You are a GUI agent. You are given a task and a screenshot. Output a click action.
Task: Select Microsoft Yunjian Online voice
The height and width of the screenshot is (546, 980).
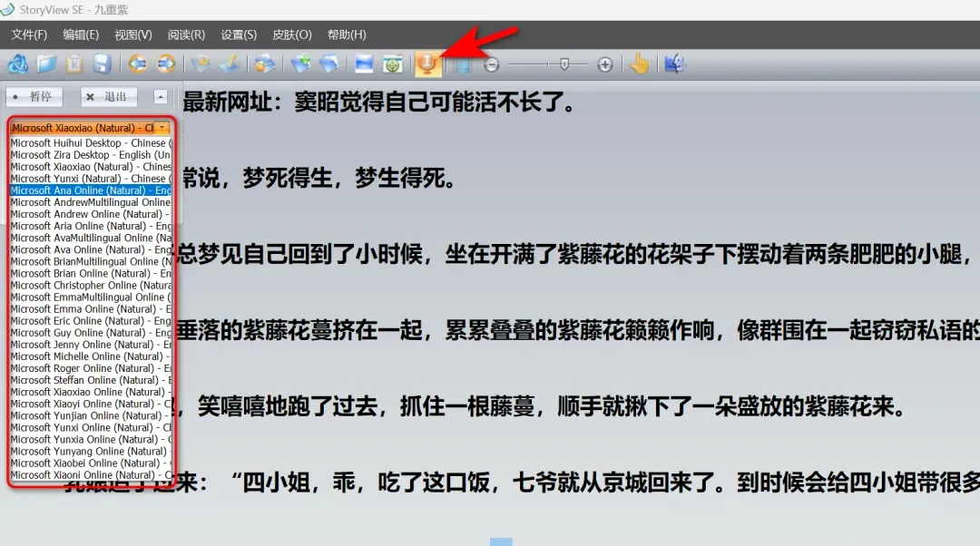pyautogui.click(x=91, y=416)
